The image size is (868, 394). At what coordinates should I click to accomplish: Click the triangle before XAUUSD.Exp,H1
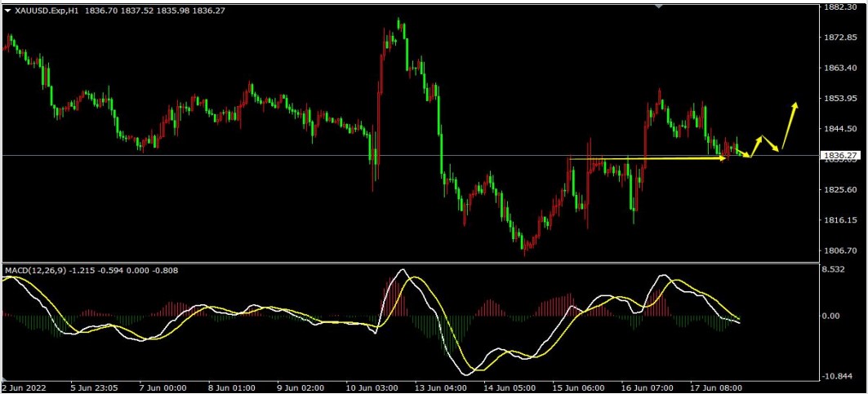(7, 10)
